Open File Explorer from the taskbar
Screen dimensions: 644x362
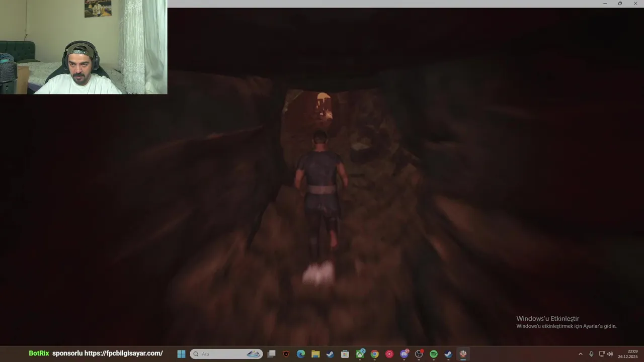point(315,354)
